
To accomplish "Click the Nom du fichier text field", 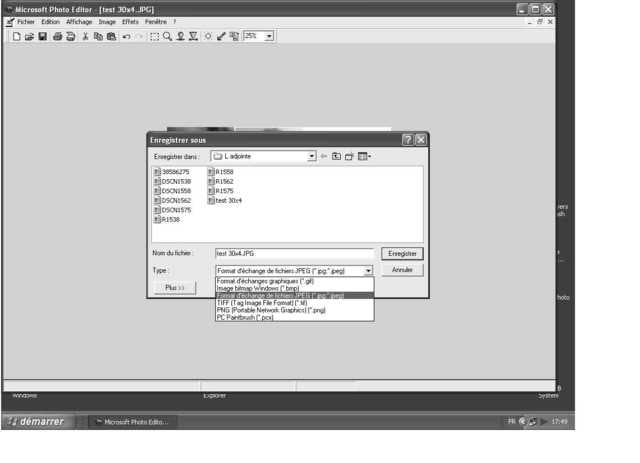I will (294, 254).
